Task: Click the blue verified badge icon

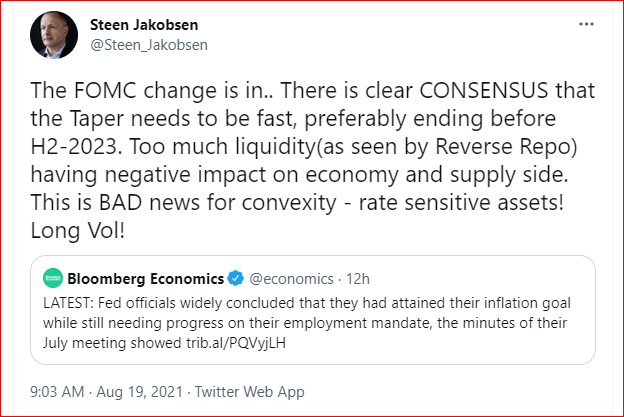Action: click(x=236, y=278)
